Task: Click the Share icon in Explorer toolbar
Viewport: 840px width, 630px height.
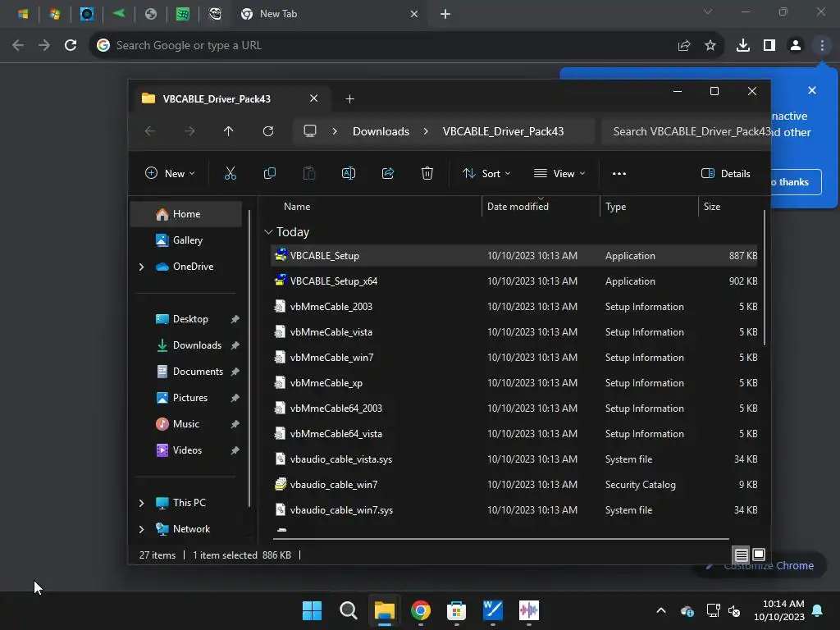Action: pyautogui.click(x=388, y=174)
